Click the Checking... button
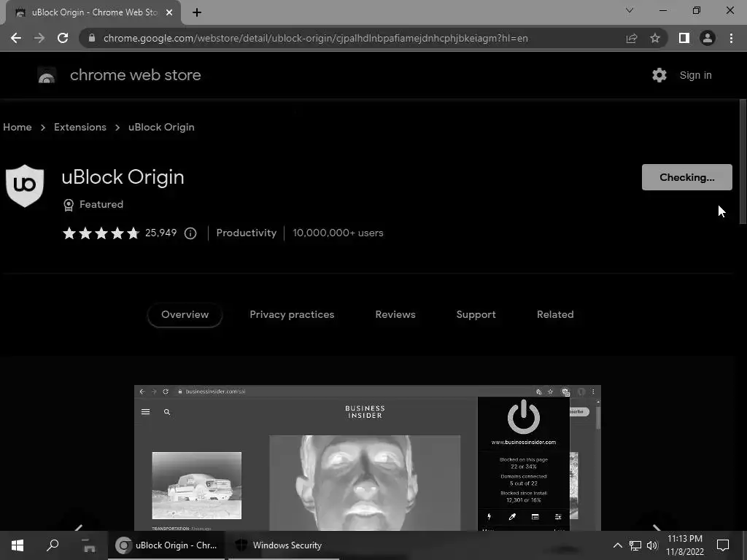This screenshot has width=747, height=560. pyautogui.click(x=687, y=177)
